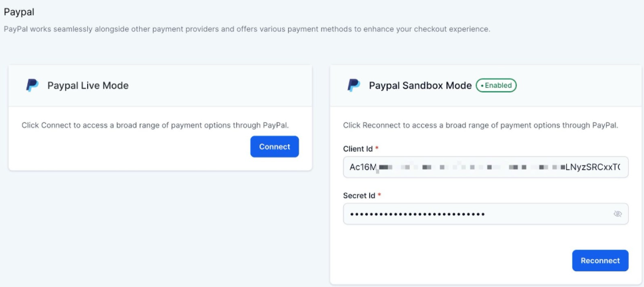Focus the Client Id input field
644x287 pixels.
point(486,167)
